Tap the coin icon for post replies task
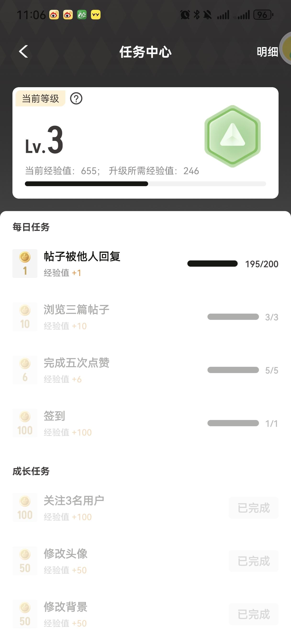Screen dimensions: 291x644 click(x=25, y=263)
